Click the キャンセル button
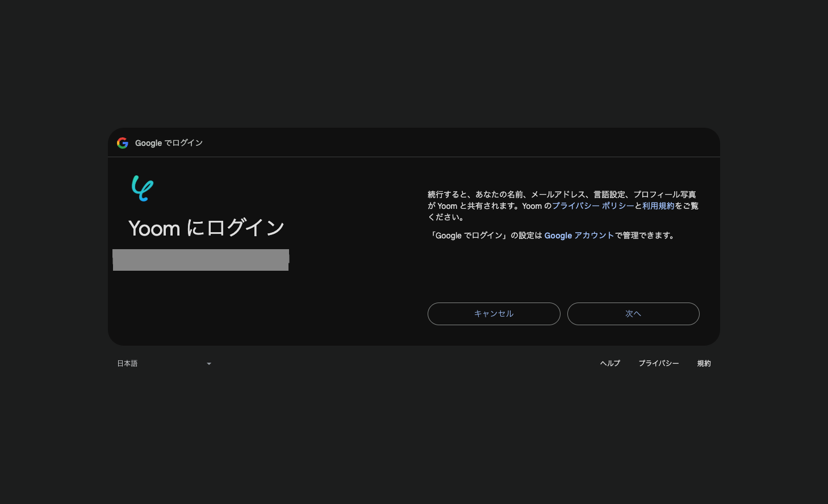828x504 pixels. [x=494, y=314]
